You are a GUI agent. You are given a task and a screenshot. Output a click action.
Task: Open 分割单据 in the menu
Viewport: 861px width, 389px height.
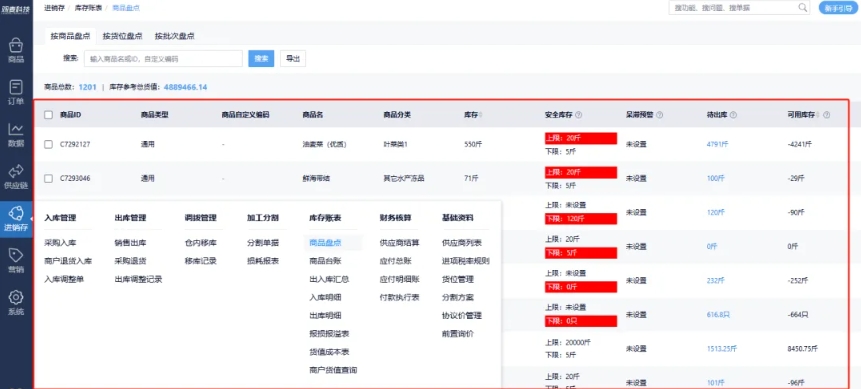tap(263, 243)
